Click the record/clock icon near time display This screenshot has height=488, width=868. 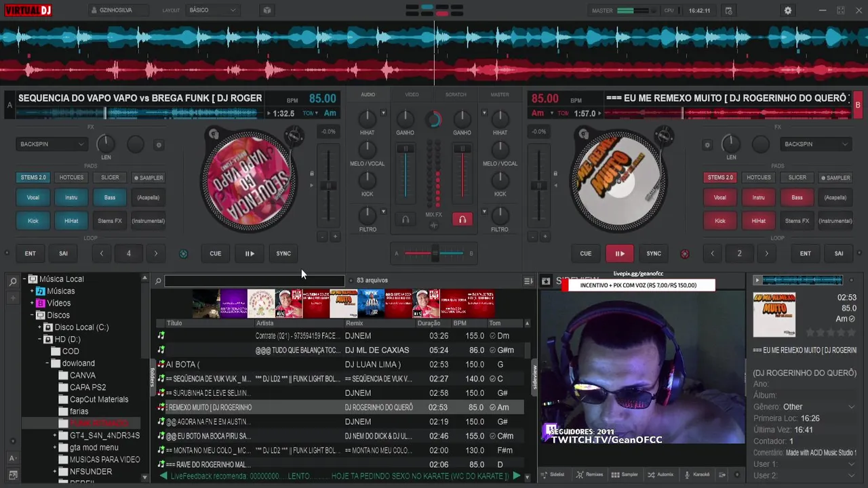click(x=728, y=10)
